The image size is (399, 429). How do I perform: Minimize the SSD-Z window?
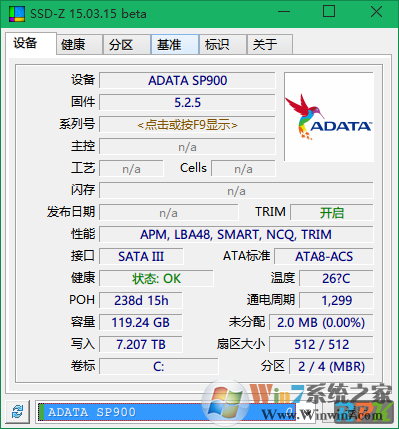(x=284, y=12)
